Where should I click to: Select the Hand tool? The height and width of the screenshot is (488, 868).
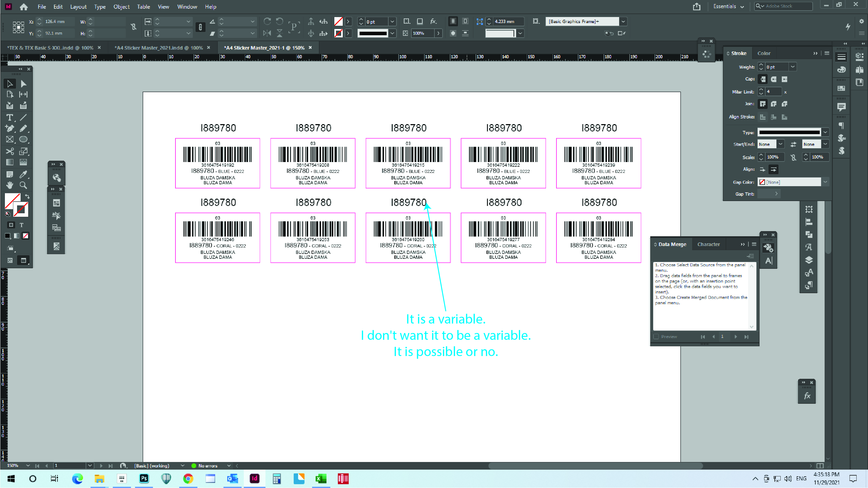pyautogui.click(x=9, y=185)
